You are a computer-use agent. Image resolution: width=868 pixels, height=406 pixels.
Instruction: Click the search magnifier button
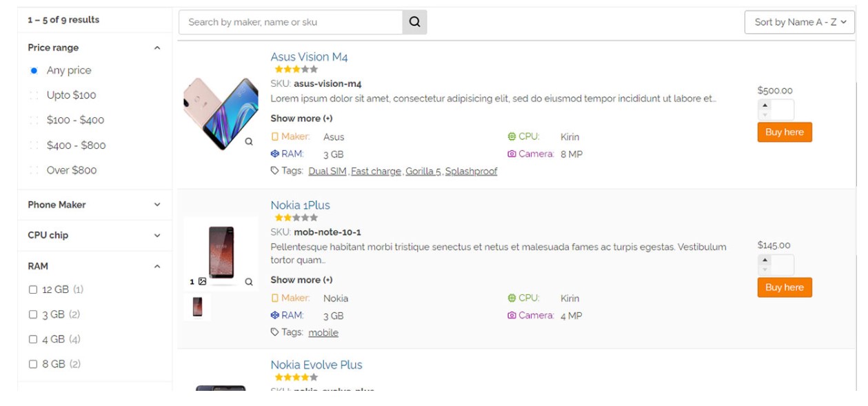coord(414,22)
